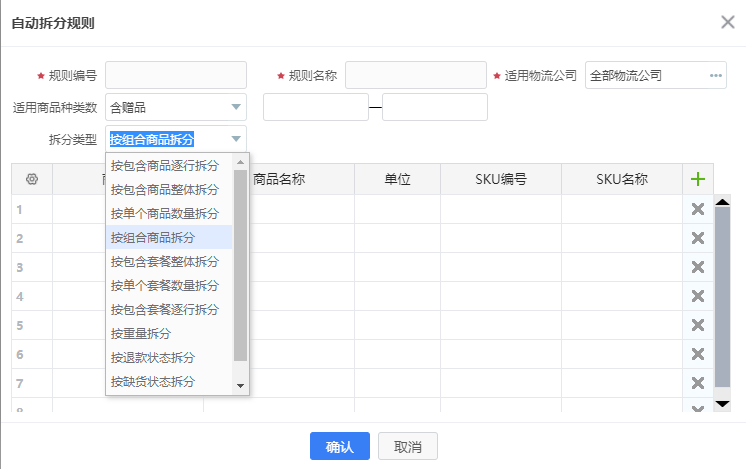The width and height of the screenshot is (746, 469).
Task: Delete row 2 with its X icon
Action: pos(697,238)
